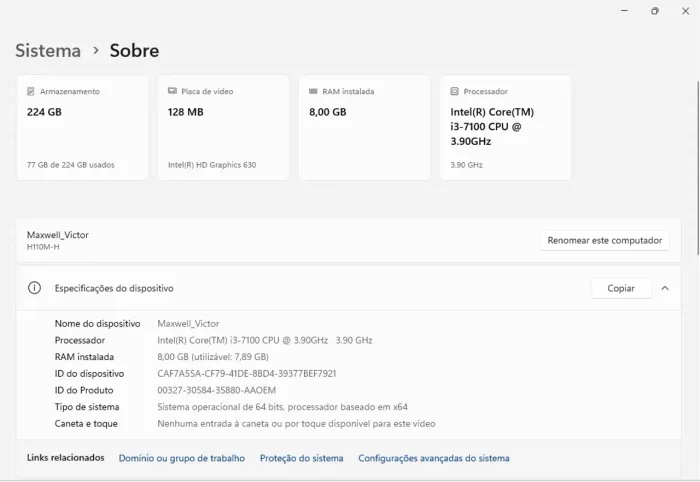Screen dimensions: 700x482
Task: Close the settings window
Action: (x=685, y=11)
